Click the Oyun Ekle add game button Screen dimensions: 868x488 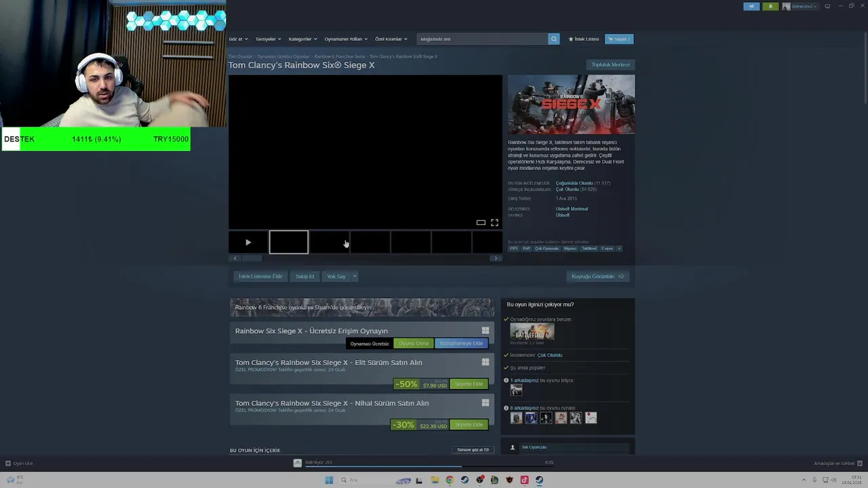click(x=19, y=463)
